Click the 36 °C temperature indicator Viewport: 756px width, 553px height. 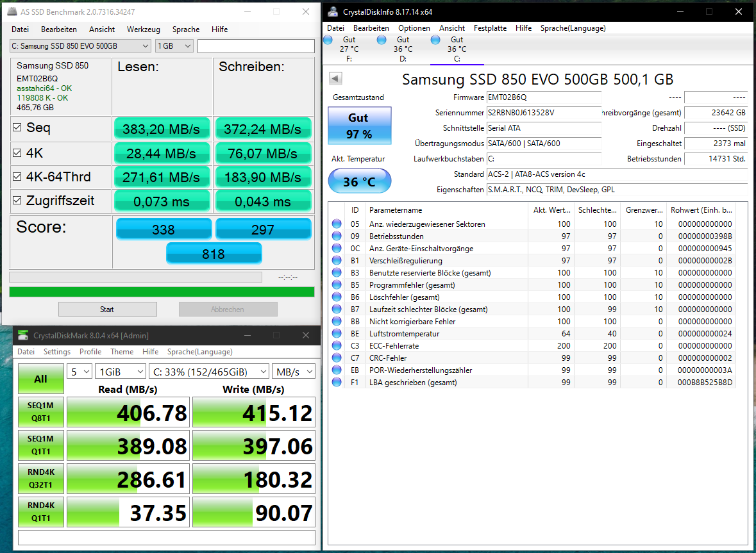coord(359,181)
